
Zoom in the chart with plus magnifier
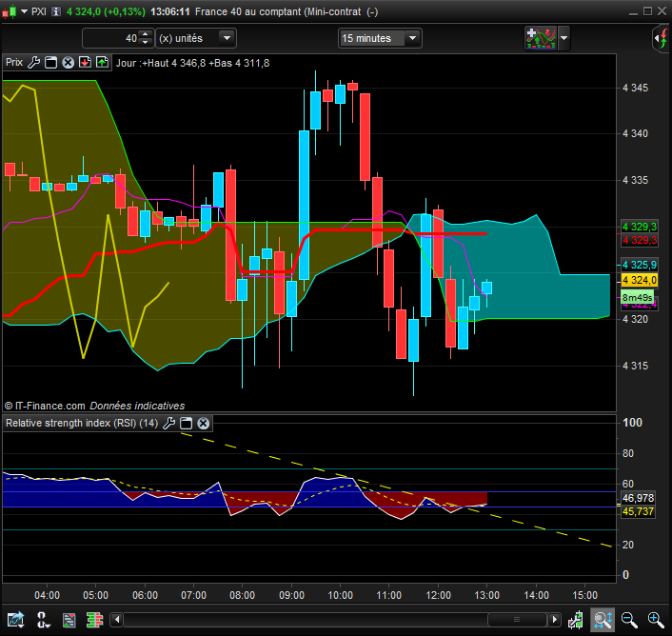[656, 620]
